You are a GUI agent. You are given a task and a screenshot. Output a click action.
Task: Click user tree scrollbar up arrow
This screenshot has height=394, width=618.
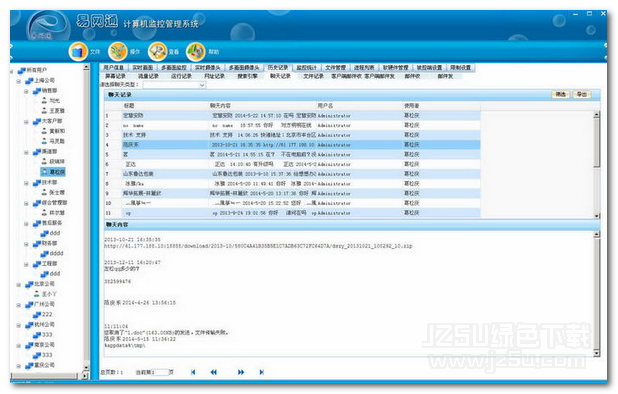click(x=86, y=67)
